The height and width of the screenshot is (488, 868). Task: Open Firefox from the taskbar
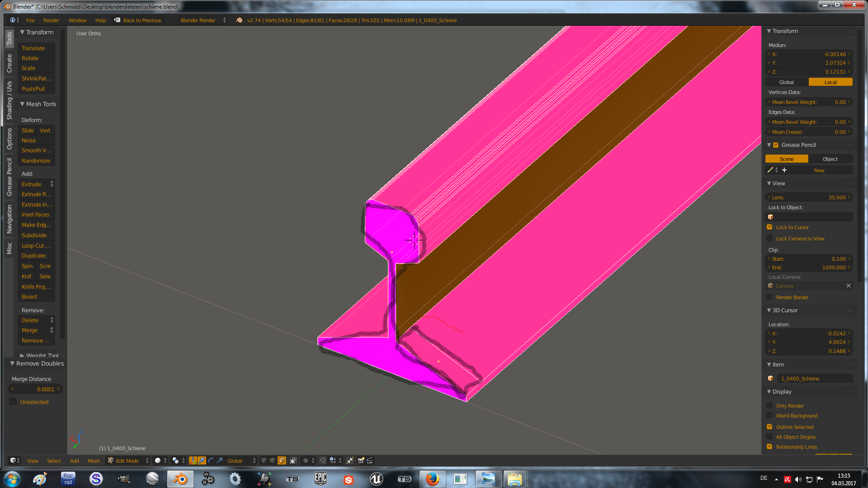[432, 479]
